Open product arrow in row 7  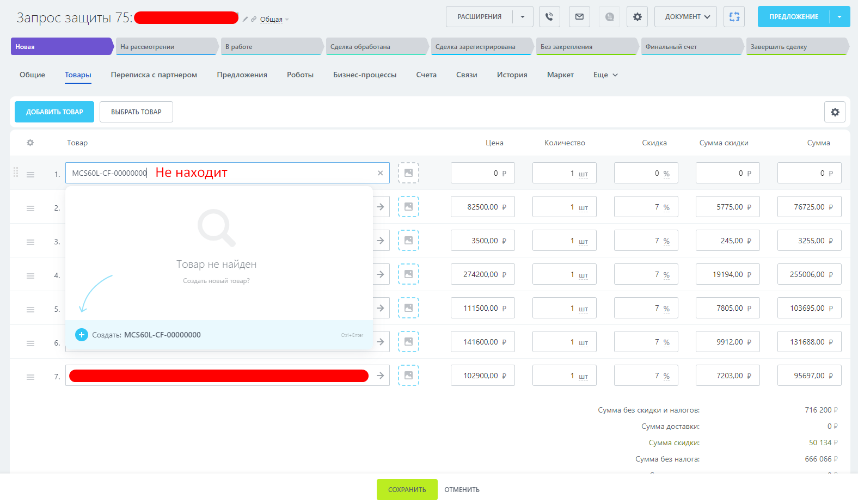click(381, 376)
